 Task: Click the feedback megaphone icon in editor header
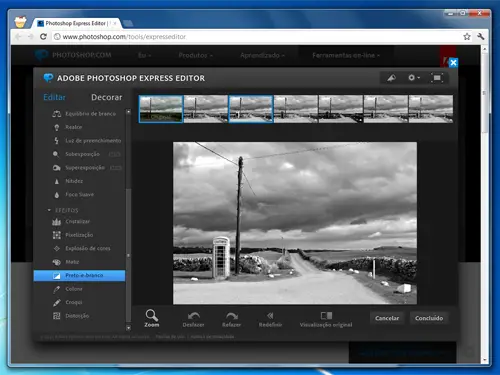pyautogui.click(x=392, y=78)
